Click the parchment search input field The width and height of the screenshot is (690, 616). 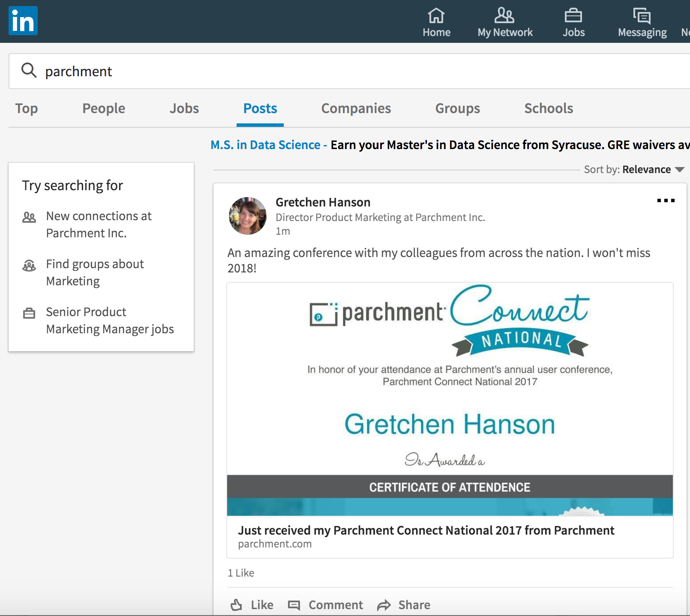[343, 71]
